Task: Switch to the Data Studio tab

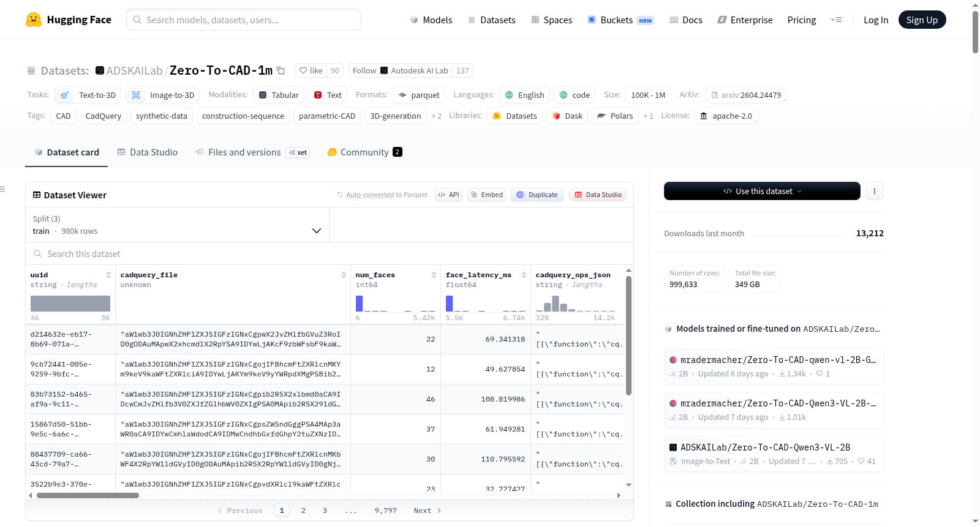Action: (148, 152)
